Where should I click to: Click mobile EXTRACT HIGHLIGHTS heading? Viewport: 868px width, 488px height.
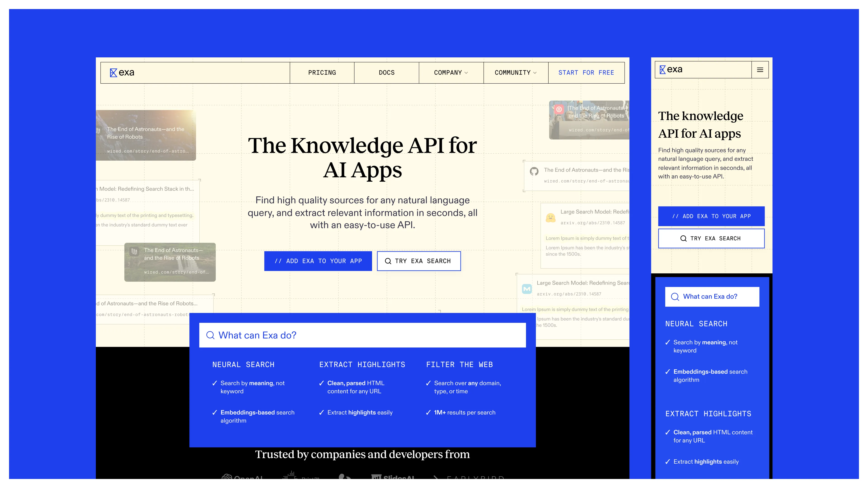tap(708, 414)
